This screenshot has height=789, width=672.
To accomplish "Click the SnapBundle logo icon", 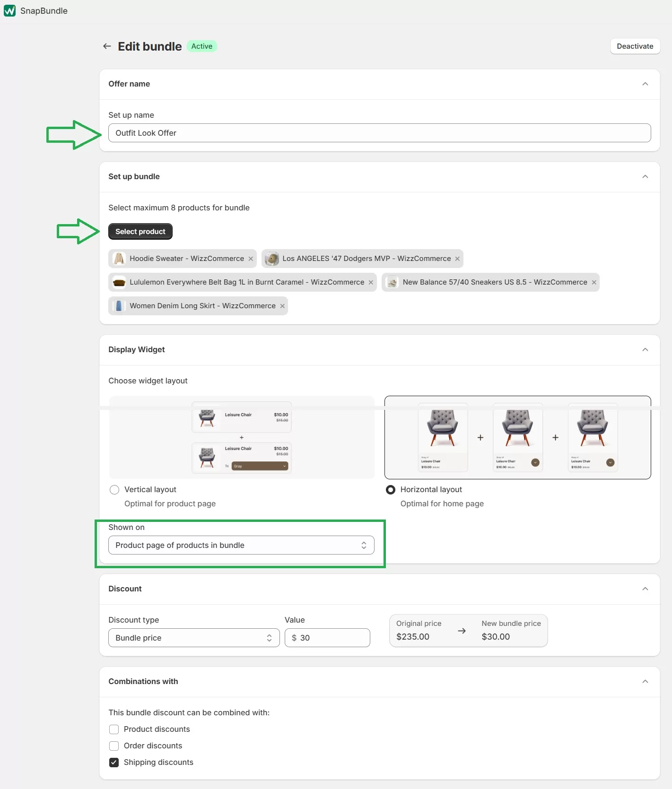I will pos(9,10).
